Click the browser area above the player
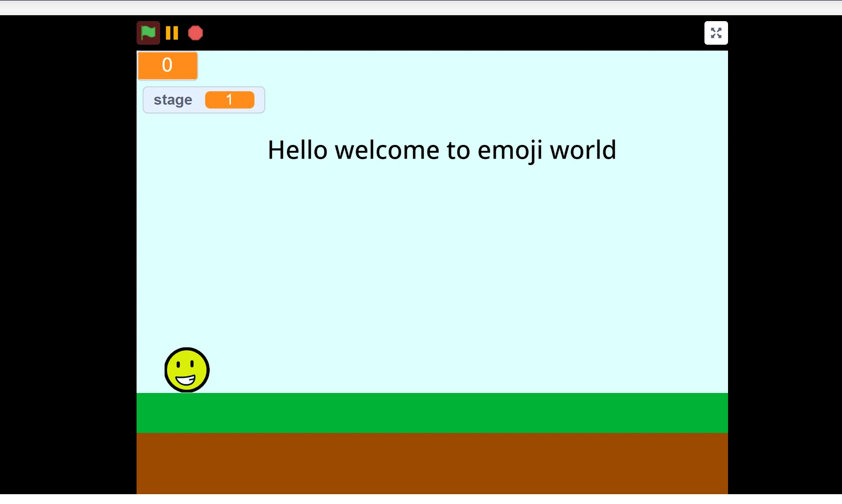Viewport: 842px width, 504px height. [x=421, y=6]
